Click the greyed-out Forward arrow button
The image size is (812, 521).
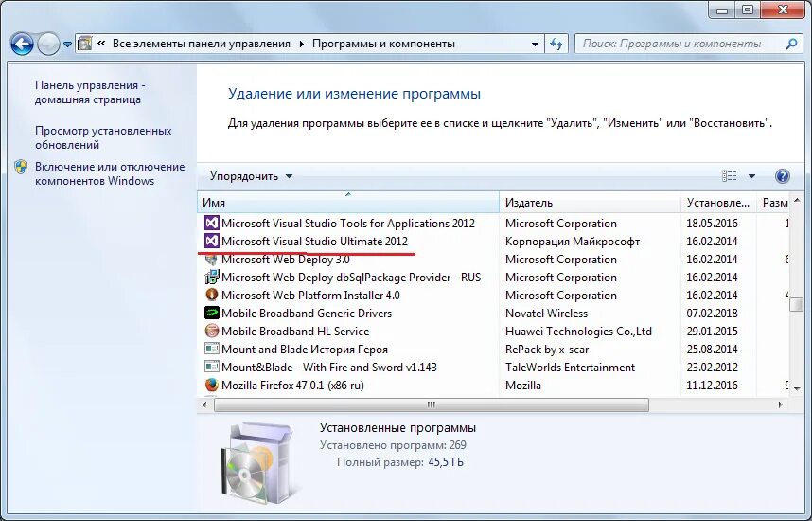click(x=48, y=45)
